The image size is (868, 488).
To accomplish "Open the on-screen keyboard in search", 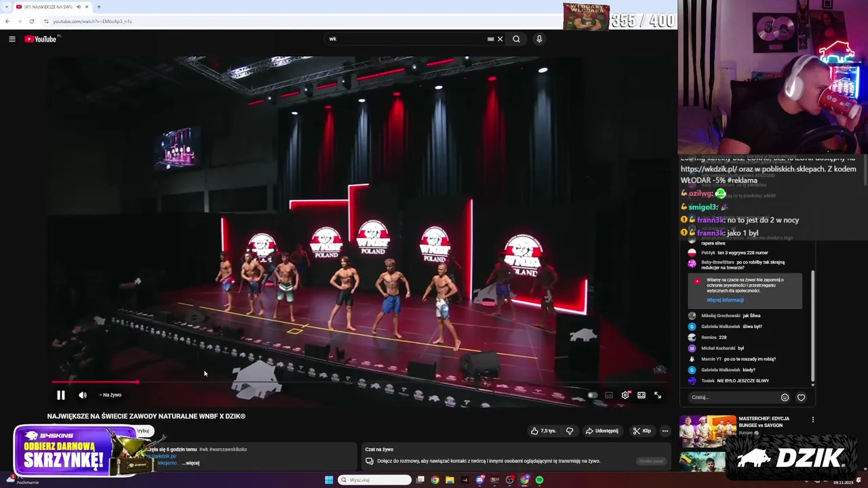I will pyautogui.click(x=490, y=39).
